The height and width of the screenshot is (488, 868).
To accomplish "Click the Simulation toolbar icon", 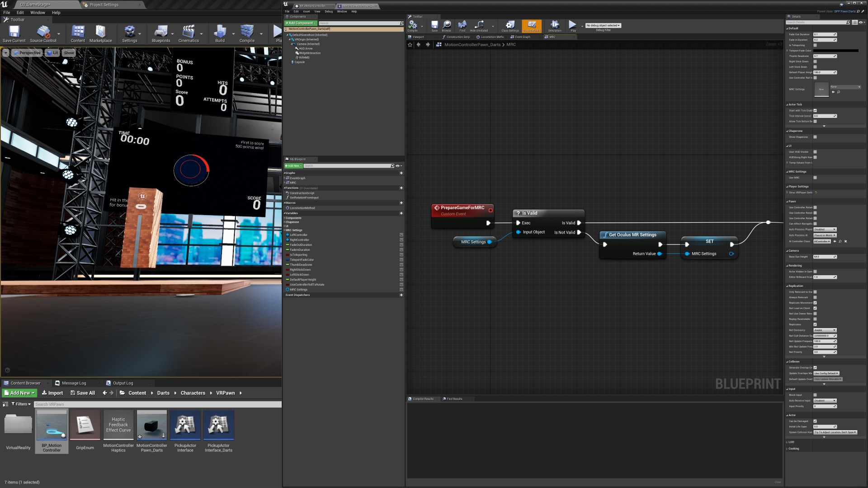I will tap(555, 26).
